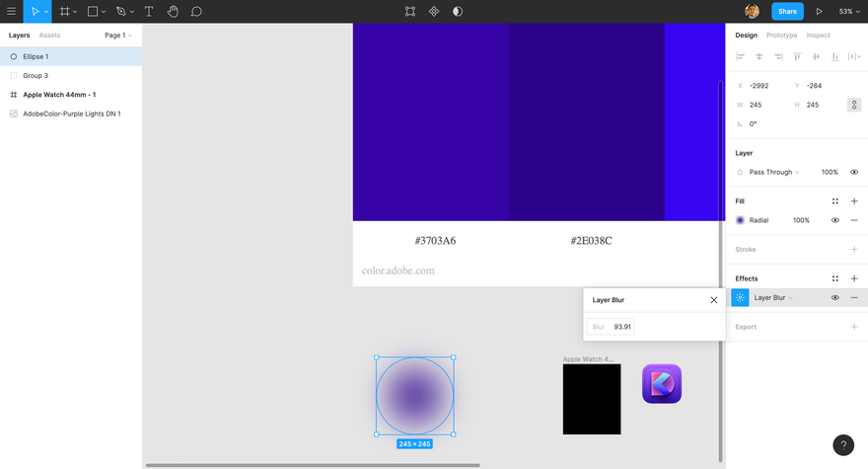Viewport: 868px width, 469px height.
Task: Select the Hand tool
Action: click(x=173, y=11)
